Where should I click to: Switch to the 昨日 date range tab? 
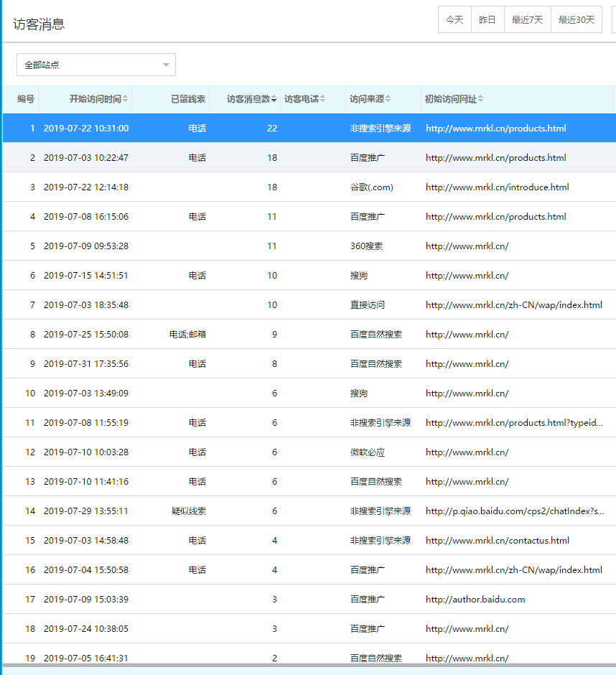click(x=487, y=20)
